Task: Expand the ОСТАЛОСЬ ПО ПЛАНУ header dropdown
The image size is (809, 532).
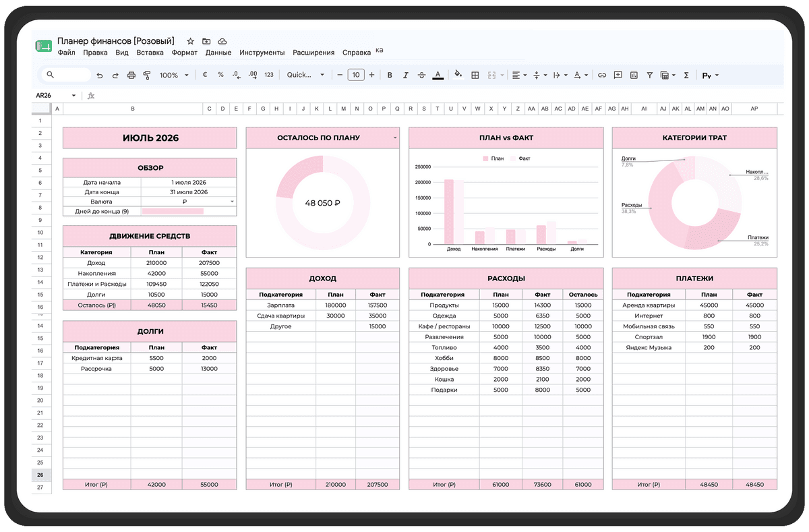Action: (395, 138)
